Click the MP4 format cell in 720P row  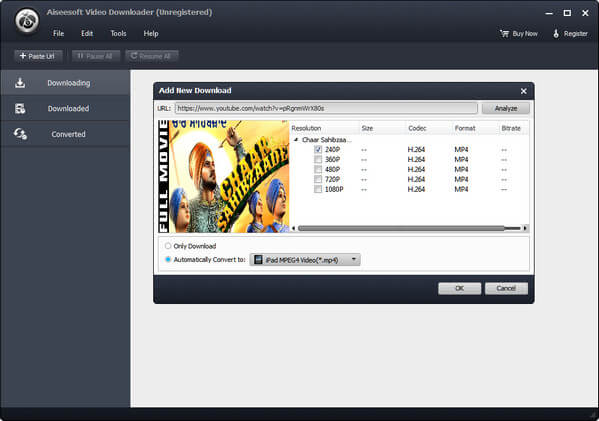pos(461,179)
